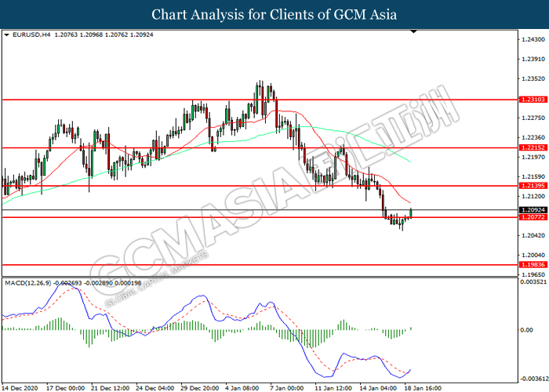
Task: Click the 1.23520 price axis value
Action: [533, 78]
